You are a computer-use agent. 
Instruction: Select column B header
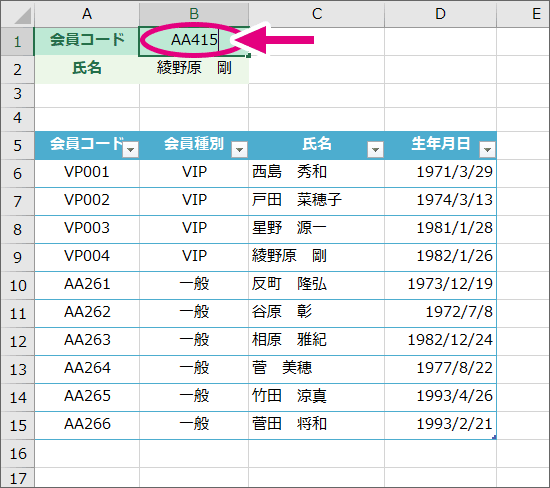(194, 14)
